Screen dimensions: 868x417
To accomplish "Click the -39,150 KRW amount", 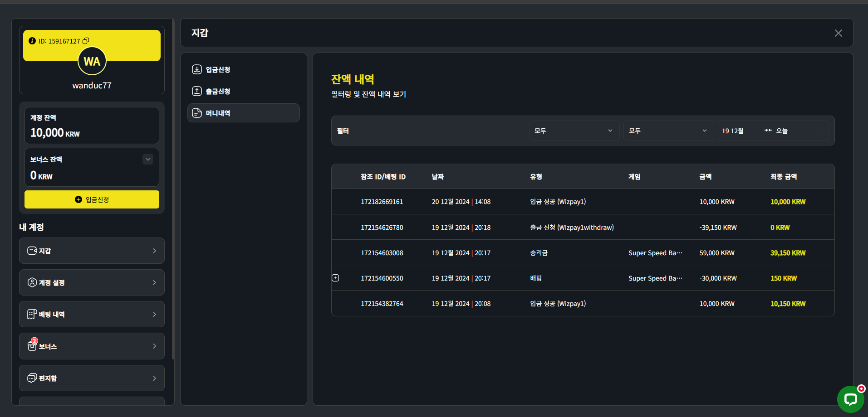I will click(x=718, y=228).
